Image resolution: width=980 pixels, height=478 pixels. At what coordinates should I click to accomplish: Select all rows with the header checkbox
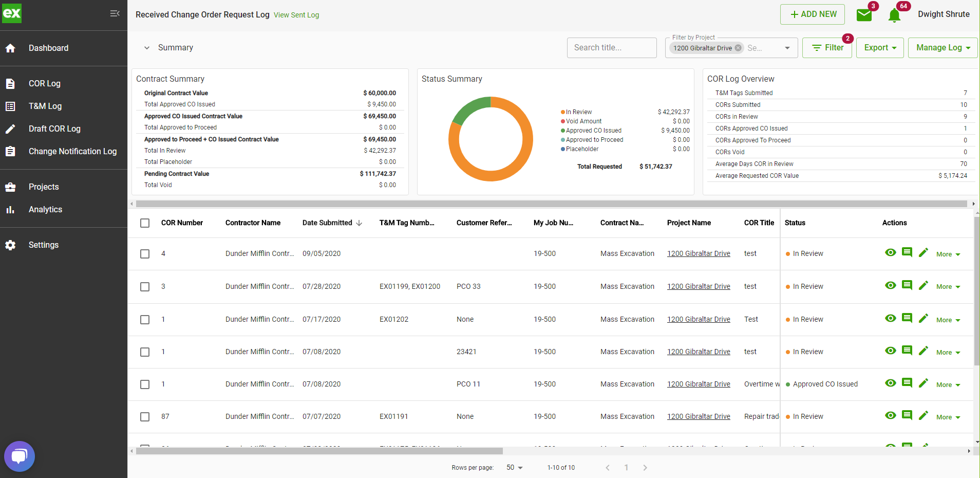tap(144, 223)
